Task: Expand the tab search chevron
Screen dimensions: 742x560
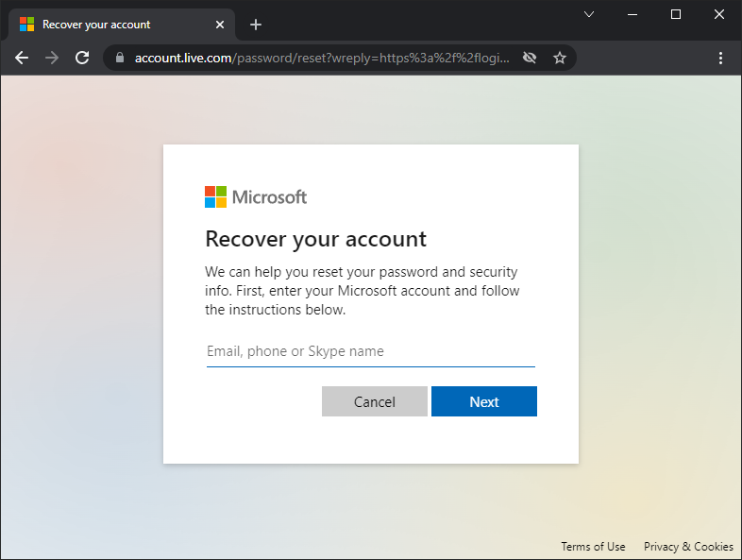Action: (589, 14)
